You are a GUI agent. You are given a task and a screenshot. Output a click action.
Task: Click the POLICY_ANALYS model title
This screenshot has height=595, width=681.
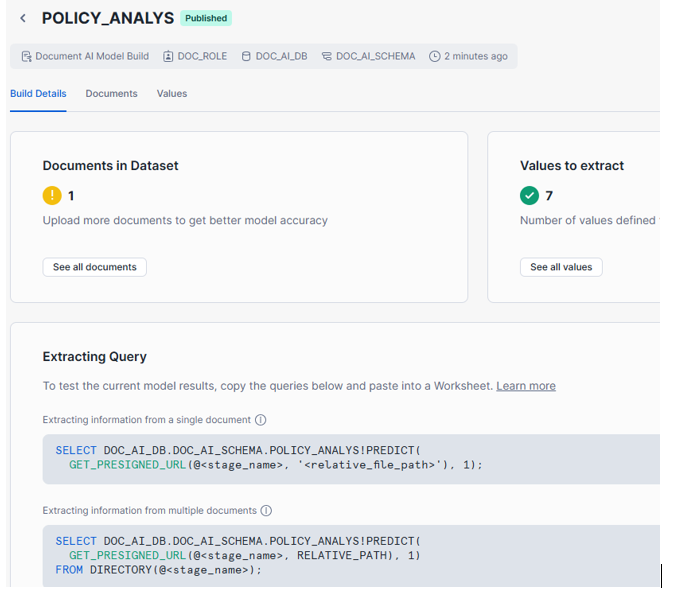pos(107,18)
